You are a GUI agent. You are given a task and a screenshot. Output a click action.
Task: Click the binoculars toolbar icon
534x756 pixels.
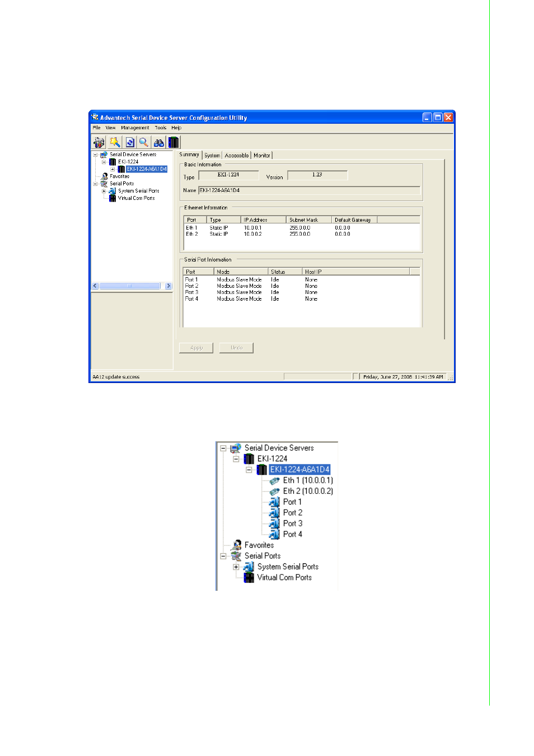[159, 142]
